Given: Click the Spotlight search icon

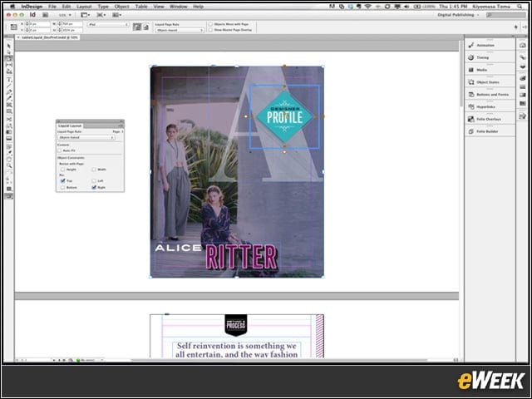Looking at the screenshot, I should click(520, 7).
